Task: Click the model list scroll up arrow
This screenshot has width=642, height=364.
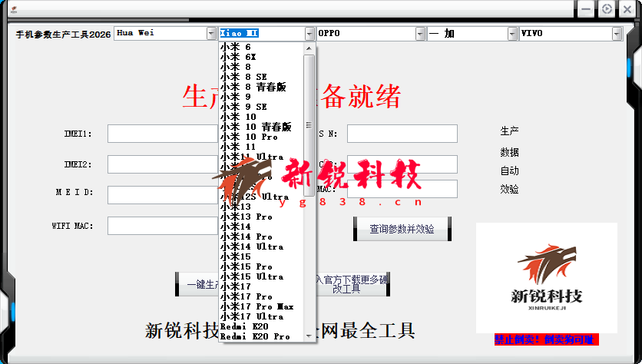Action: pyautogui.click(x=309, y=48)
